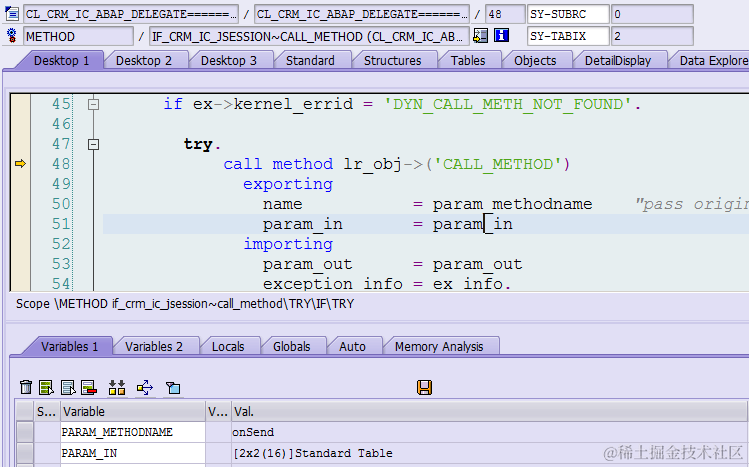Click the gray table layout icon

point(68,387)
